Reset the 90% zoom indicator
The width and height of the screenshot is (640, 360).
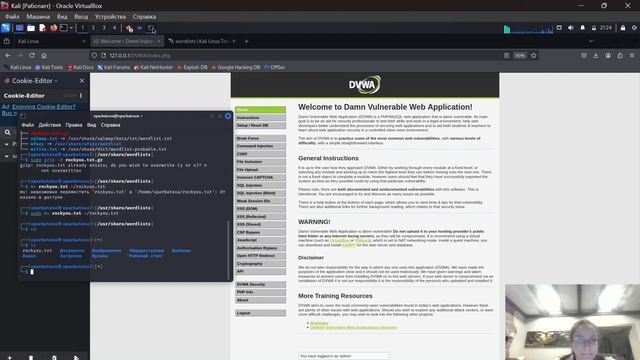click(x=520, y=56)
